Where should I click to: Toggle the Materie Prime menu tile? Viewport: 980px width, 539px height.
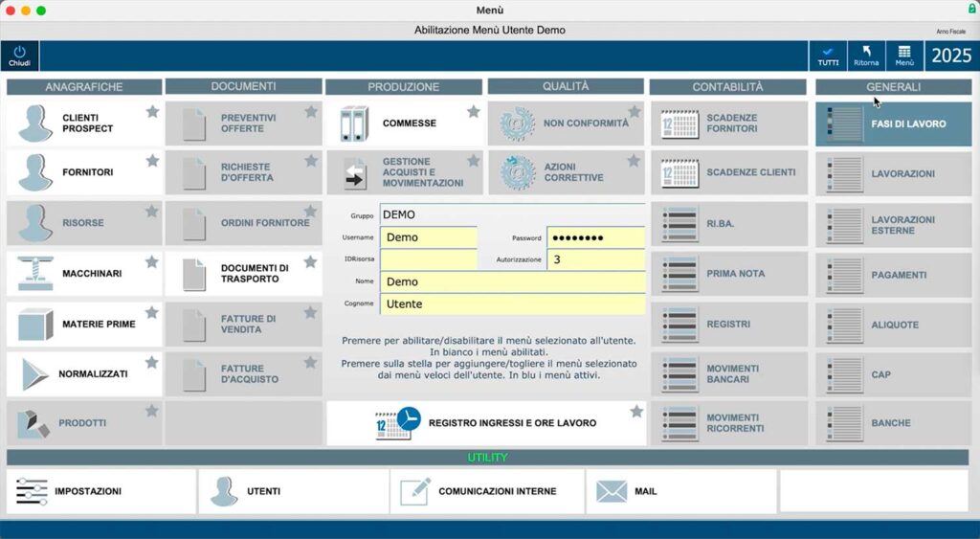pyautogui.click(x=84, y=324)
